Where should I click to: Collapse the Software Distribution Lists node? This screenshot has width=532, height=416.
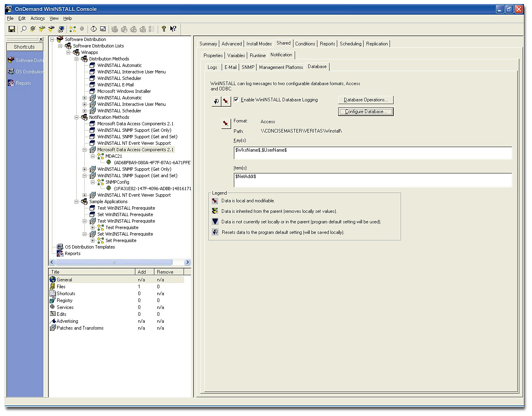pyautogui.click(x=60, y=46)
